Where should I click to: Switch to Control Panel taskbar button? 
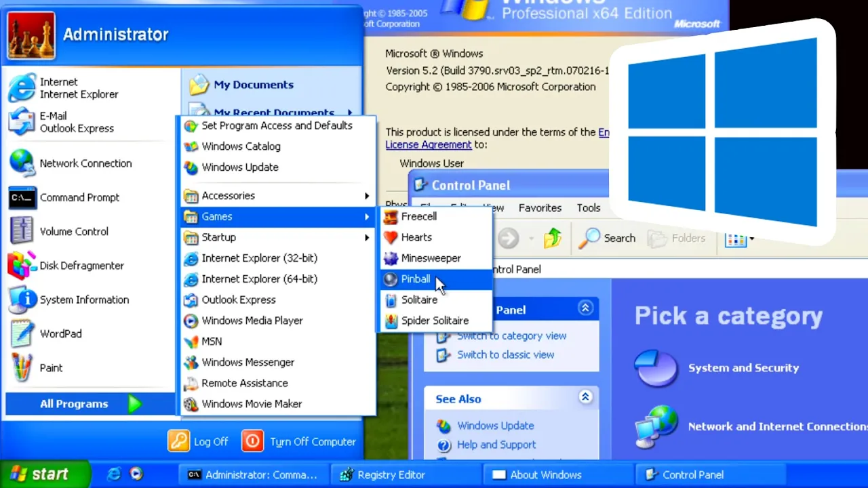711,475
